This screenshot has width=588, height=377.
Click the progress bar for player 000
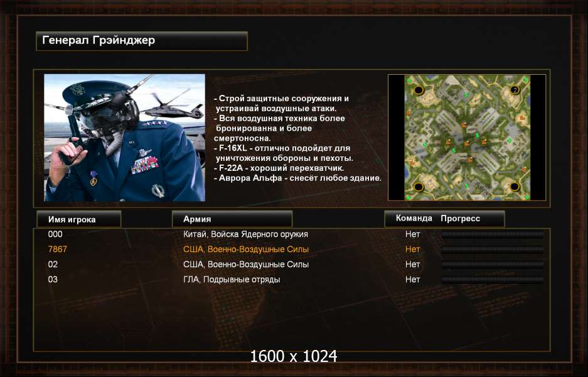[493, 234]
